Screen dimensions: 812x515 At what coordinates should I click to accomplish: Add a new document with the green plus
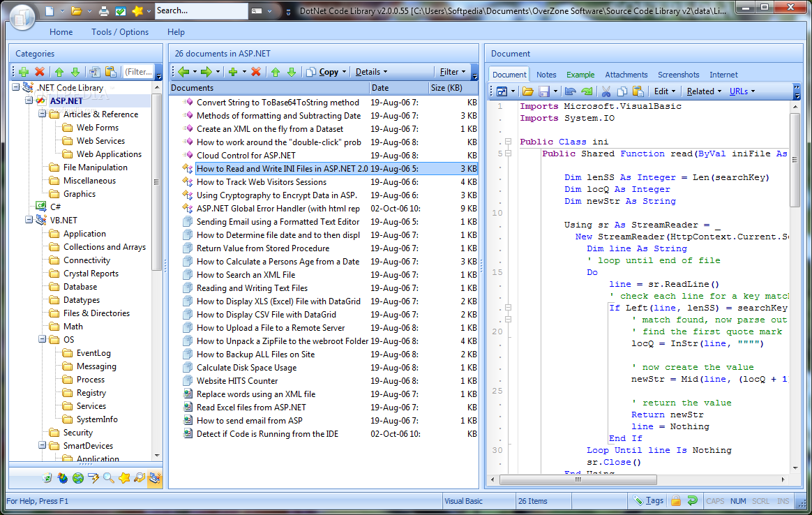233,72
